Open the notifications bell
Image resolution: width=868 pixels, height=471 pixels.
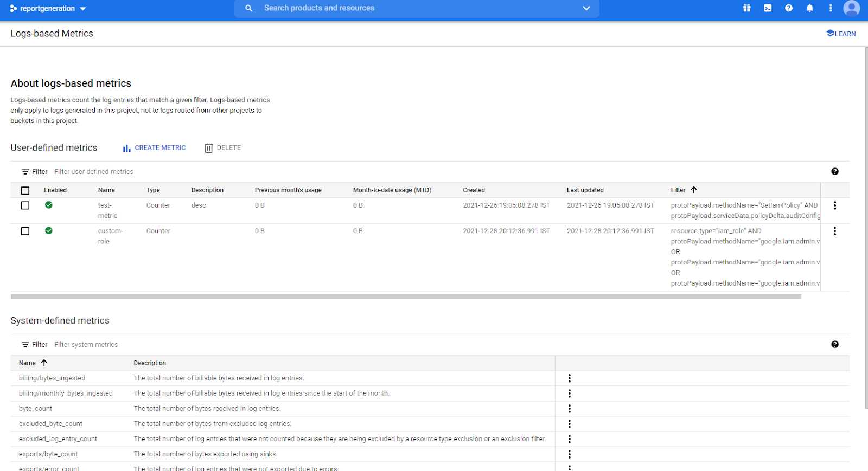[809, 8]
